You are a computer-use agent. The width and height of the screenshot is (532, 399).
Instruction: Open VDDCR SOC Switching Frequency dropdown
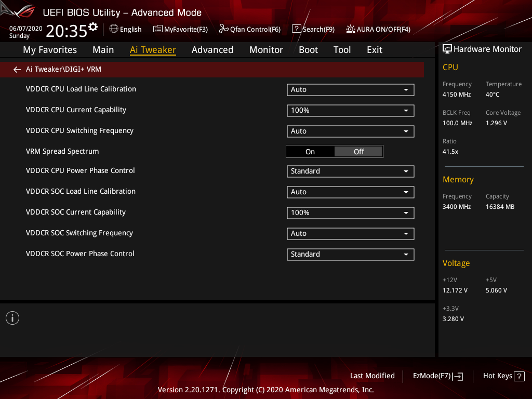[x=351, y=234]
